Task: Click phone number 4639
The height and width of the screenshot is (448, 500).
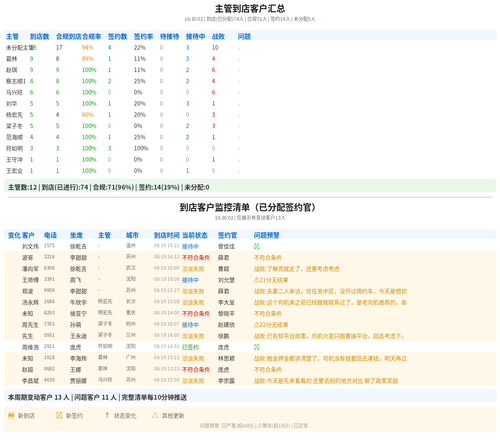Action: 49,380
